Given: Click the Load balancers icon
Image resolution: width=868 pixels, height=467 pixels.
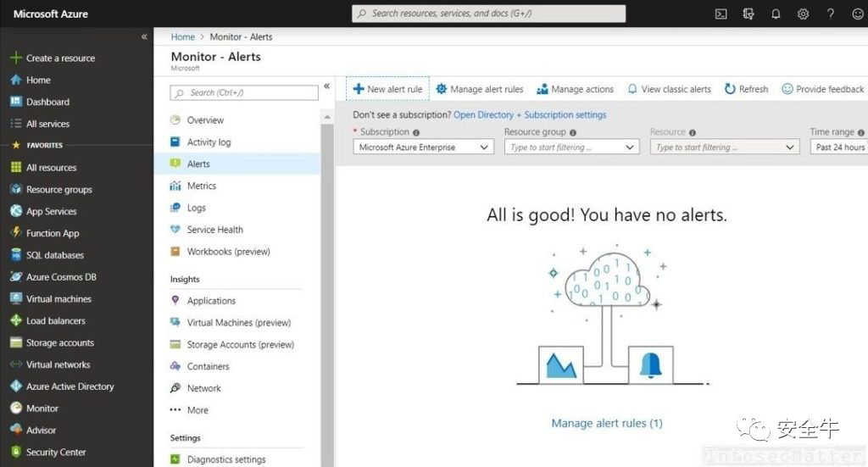Looking at the screenshot, I should (x=16, y=320).
